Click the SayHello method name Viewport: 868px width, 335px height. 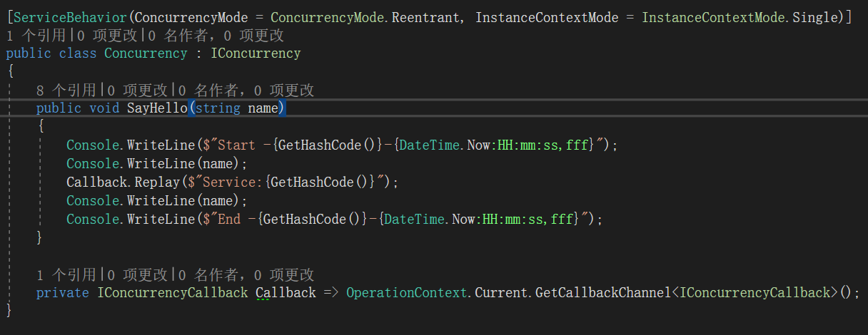click(x=157, y=108)
